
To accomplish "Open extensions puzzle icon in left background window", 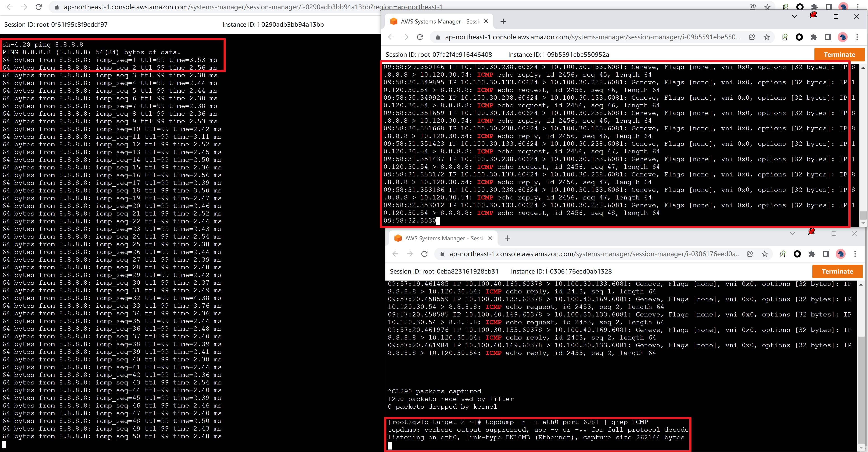I will tap(814, 7).
